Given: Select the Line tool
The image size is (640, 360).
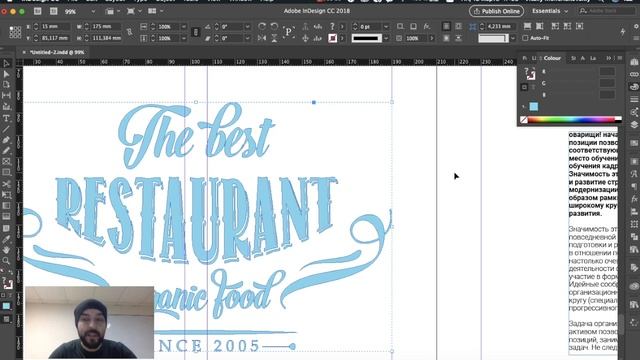Looking at the screenshot, I should 7,129.
